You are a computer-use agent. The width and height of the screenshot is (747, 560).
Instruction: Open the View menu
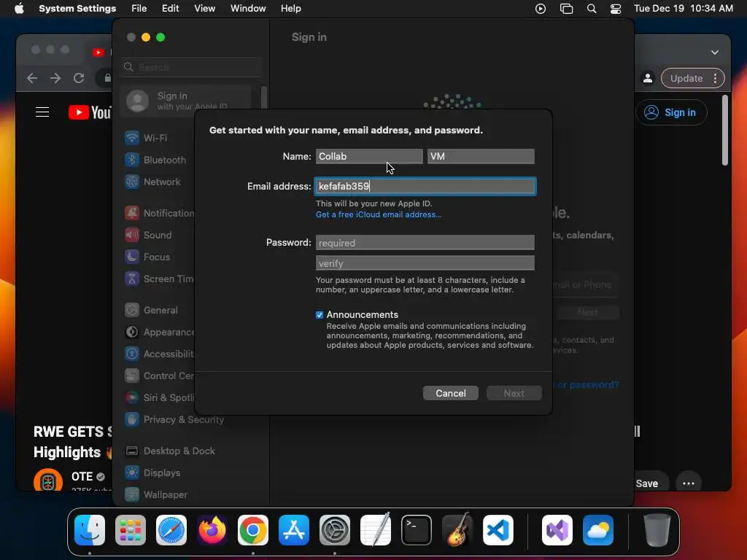pyautogui.click(x=204, y=9)
